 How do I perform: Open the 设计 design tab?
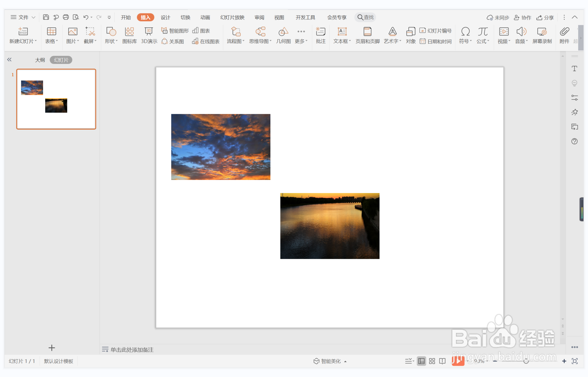point(165,17)
